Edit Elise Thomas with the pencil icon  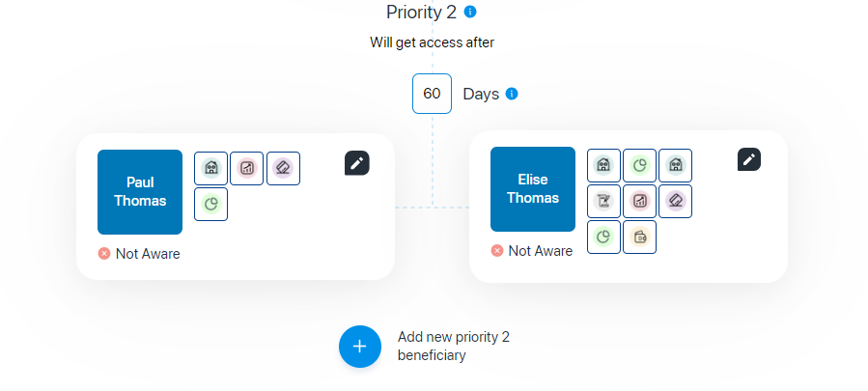(749, 159)
